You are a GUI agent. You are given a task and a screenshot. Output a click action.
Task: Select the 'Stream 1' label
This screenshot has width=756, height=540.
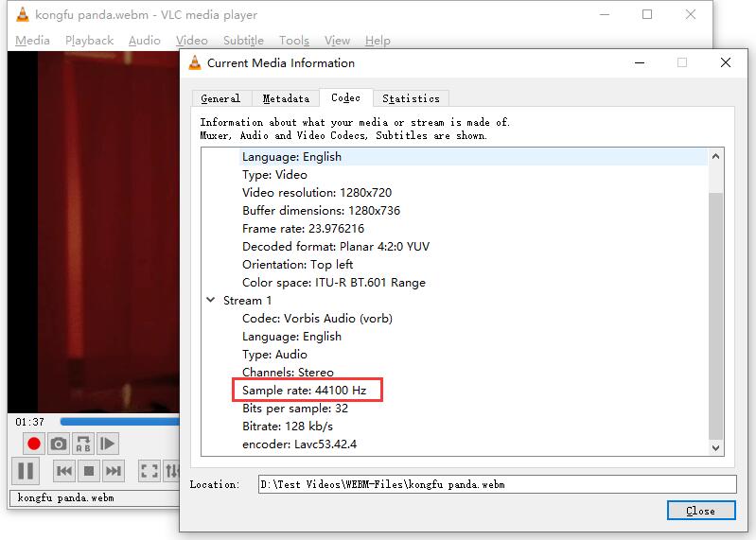click(247, 300)
